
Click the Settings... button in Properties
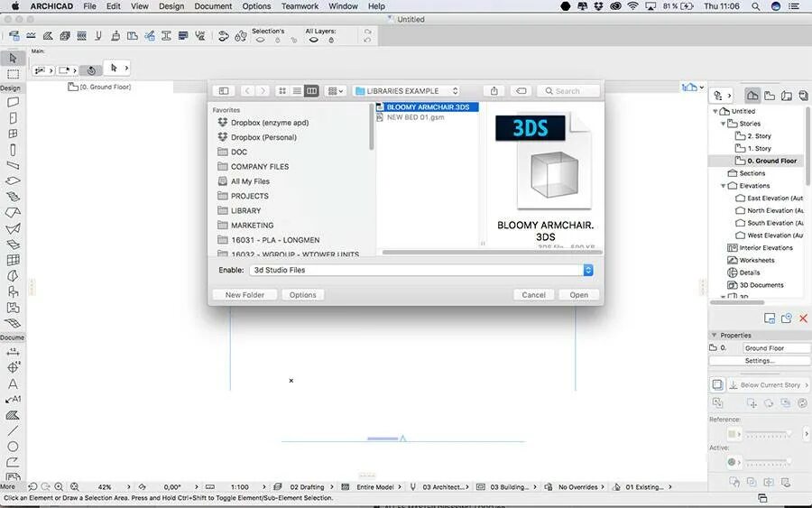coord(759,360)
